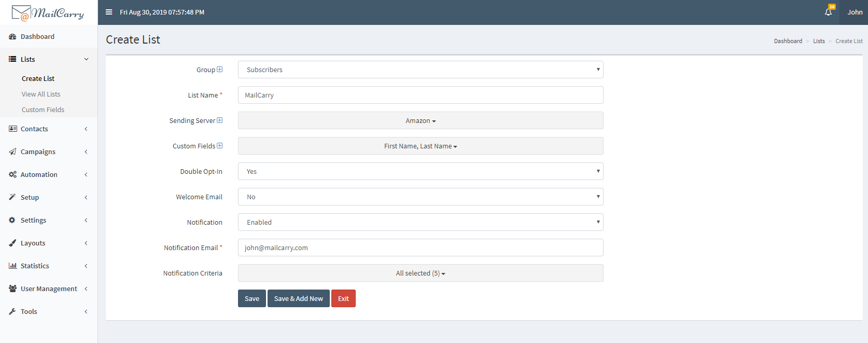Viewport: 868px width, 343px height.
Task: Click the Setup magic wand icon
Action: [x=12, y=197]
